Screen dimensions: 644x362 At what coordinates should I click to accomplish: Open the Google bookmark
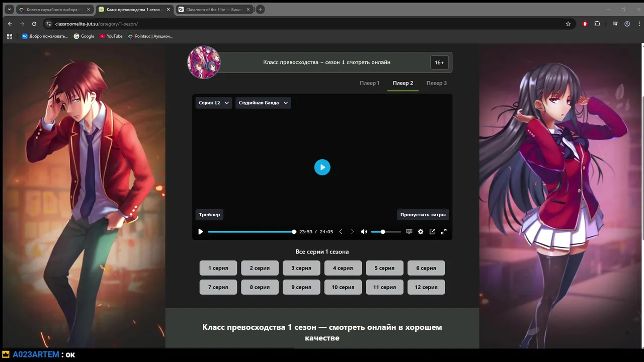84,36
